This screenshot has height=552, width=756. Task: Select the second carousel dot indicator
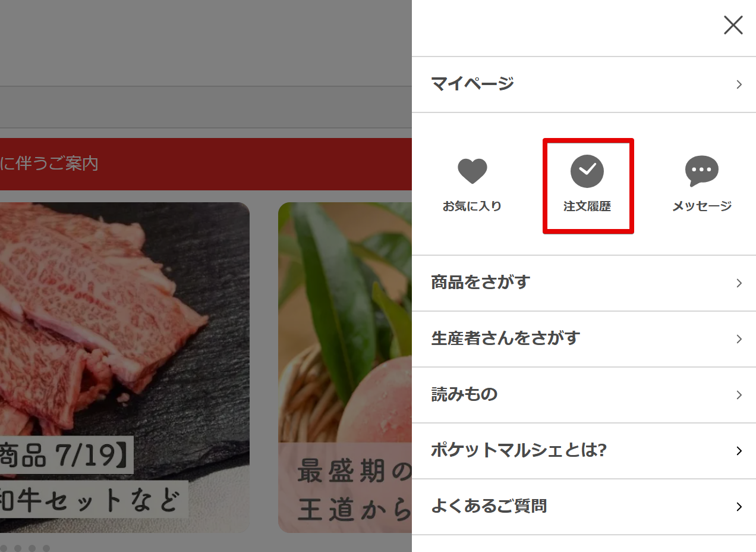(18, 548)
